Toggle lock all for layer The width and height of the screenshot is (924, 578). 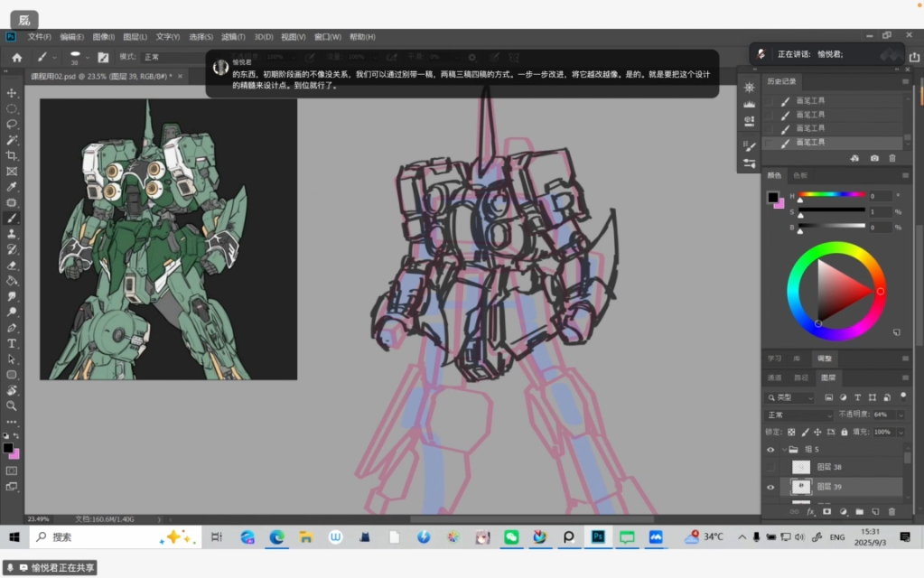click(844, 432)
